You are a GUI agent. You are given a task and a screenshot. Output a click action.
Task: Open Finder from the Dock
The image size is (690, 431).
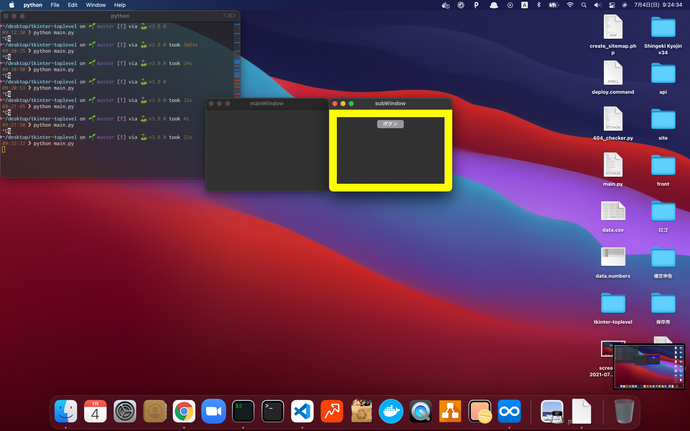click(x=66, y=411)
